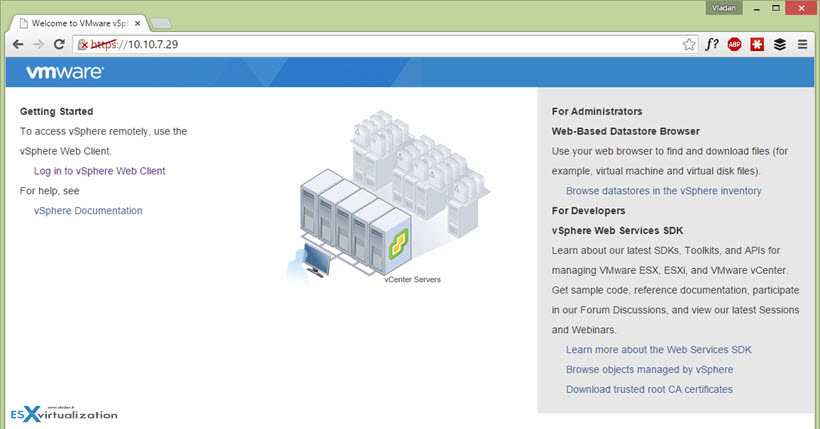
Task: Click the For Developers heading
Action: 588,211
